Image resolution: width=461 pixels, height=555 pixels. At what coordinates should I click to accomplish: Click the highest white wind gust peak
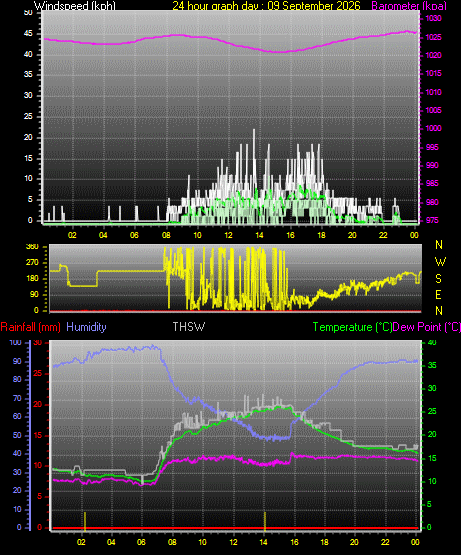[254, 130]
